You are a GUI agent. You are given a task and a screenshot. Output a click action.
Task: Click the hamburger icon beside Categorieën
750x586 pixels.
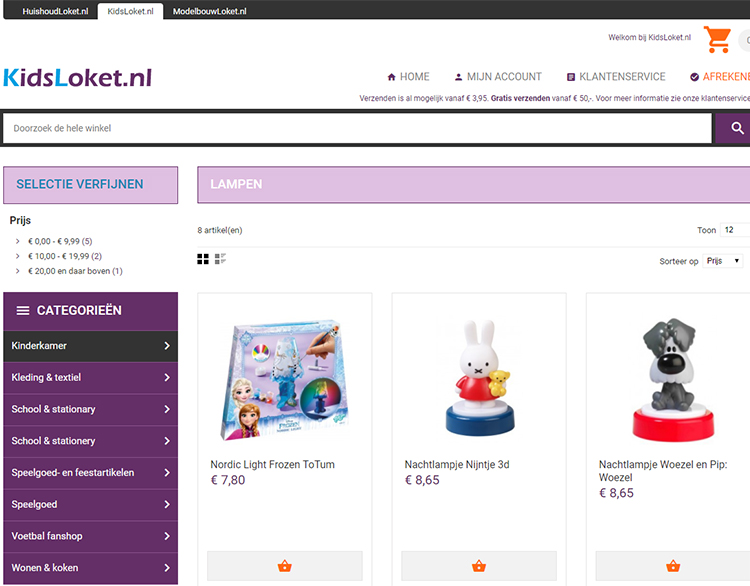23,310
